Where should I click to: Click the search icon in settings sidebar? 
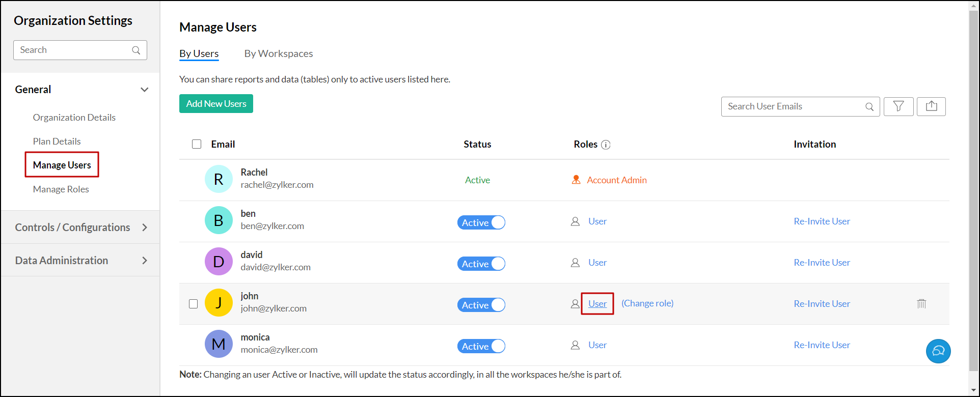[x=136, y=50]
